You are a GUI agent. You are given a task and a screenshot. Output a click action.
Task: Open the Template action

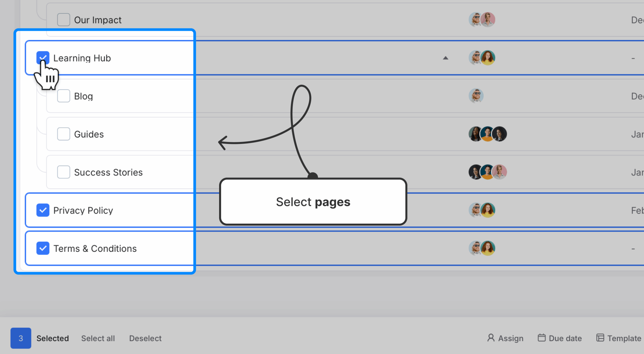(619, 338)
